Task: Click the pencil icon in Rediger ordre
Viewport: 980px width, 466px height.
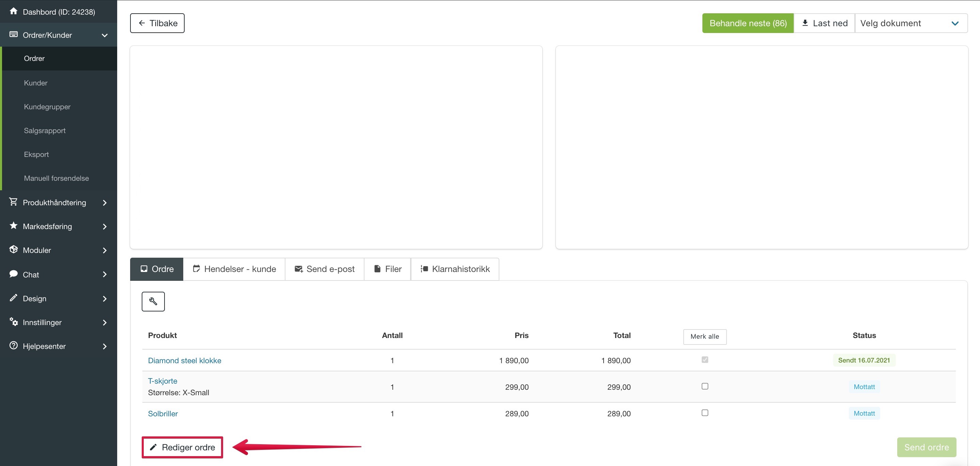Action: pos(153,447)
